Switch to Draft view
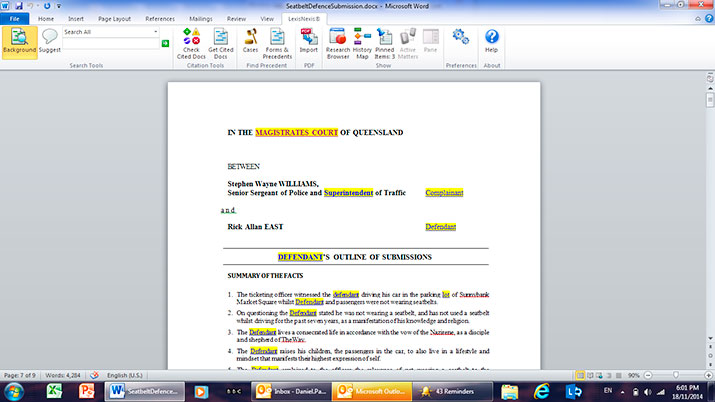This screenshot has height=402, width=715. pyautogui.click(x=618, y=375)
